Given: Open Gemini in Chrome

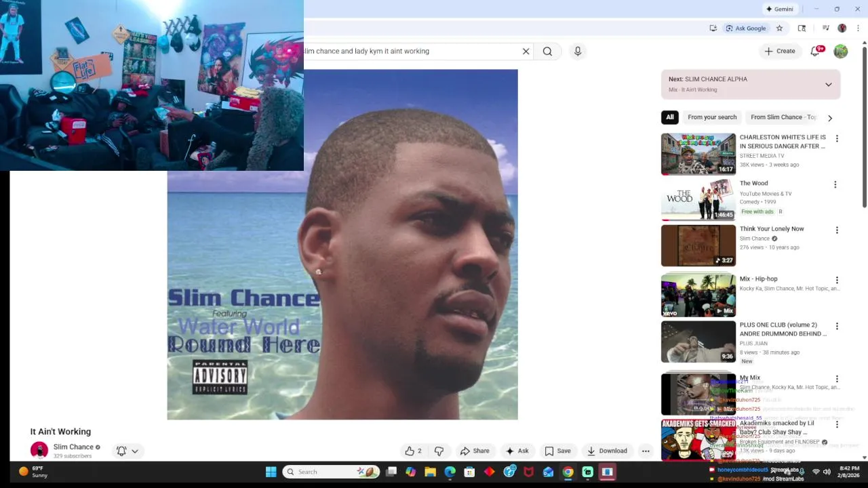Looking at the screenshot, I should pyautogui.click(x=780, y=9).
